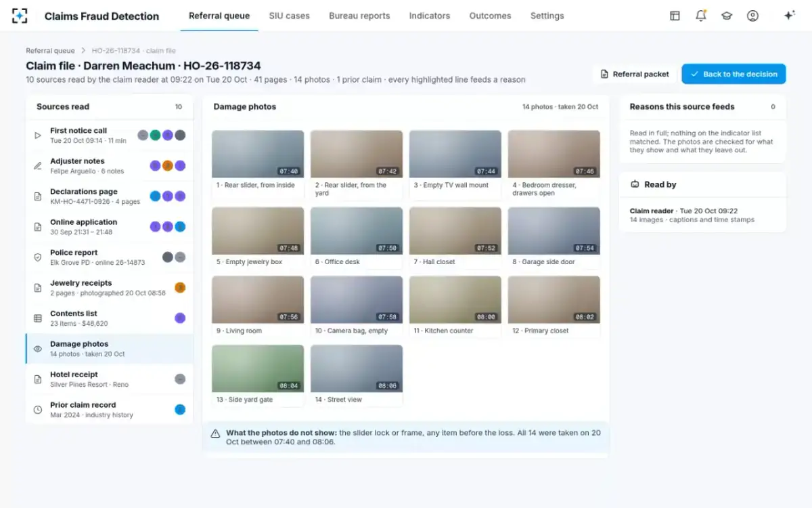Open photo 8 Garage side door
The width and height of the screenshot is (812, 508).
pos(554,238)
